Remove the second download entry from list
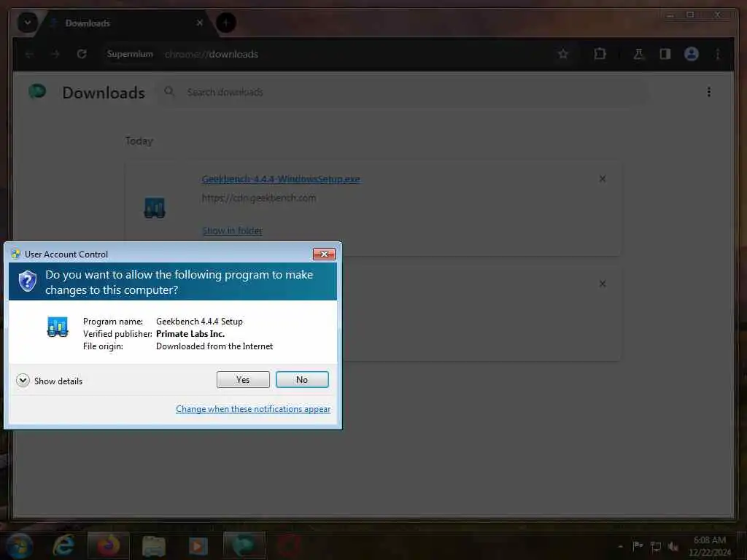Screen dimensions: 747x560 (x=602, y=284)
